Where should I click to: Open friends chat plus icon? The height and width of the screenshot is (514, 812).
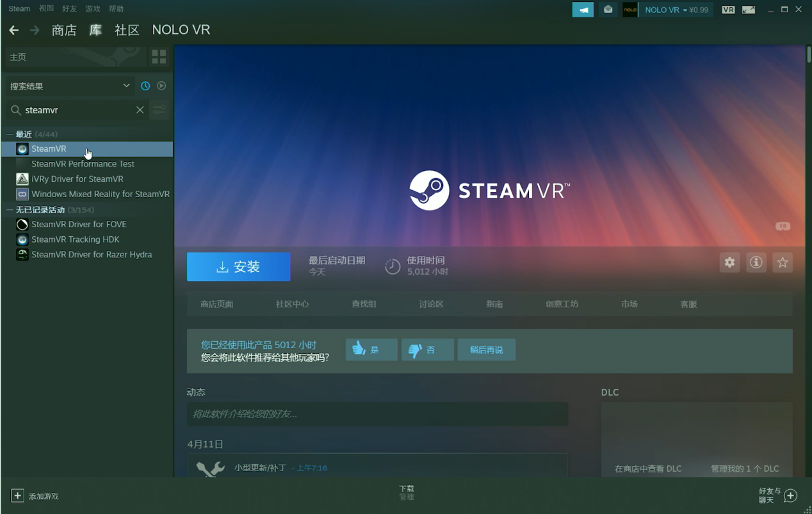pos(791,495)
